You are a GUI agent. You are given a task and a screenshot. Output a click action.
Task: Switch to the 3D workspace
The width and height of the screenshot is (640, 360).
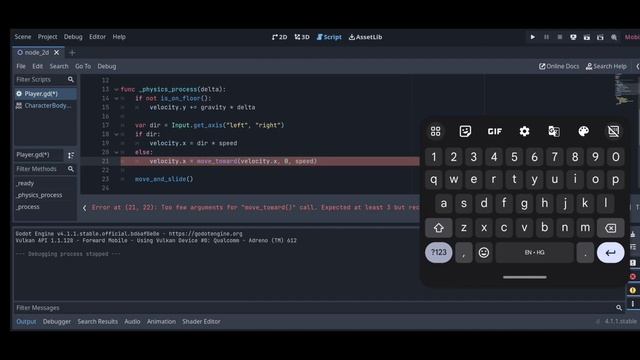[302, 37]
